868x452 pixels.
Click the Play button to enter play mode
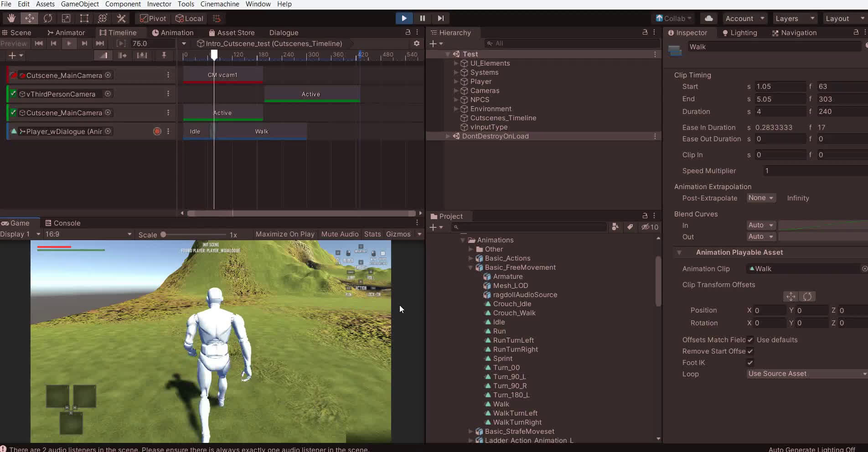click(404, 18)
